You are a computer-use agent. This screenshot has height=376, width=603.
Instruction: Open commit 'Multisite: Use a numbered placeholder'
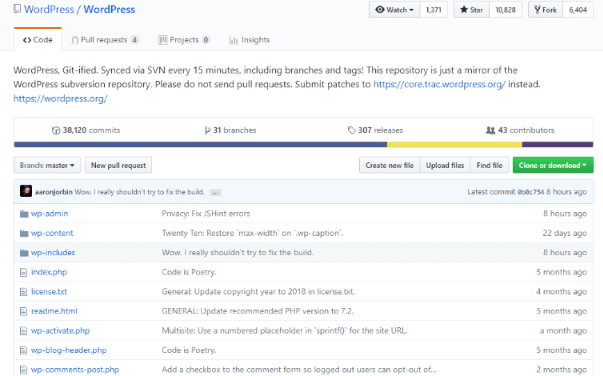click(x=284, y=331)
